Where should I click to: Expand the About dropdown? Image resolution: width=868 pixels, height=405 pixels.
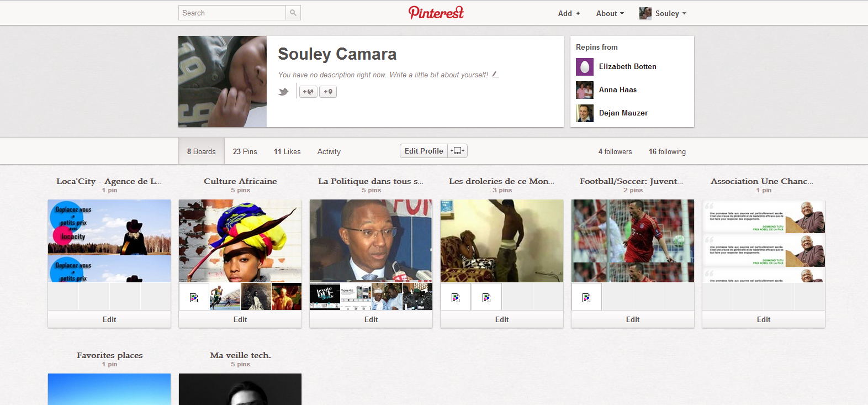pos(610,13)
